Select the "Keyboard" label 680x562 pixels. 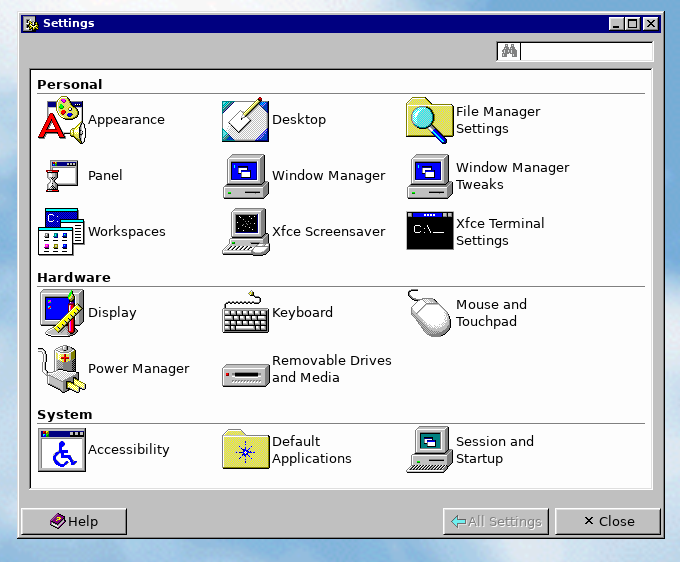302,313
